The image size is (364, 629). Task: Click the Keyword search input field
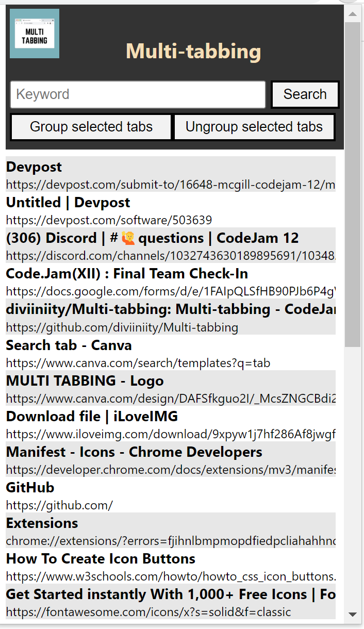(x=138, y=94)
